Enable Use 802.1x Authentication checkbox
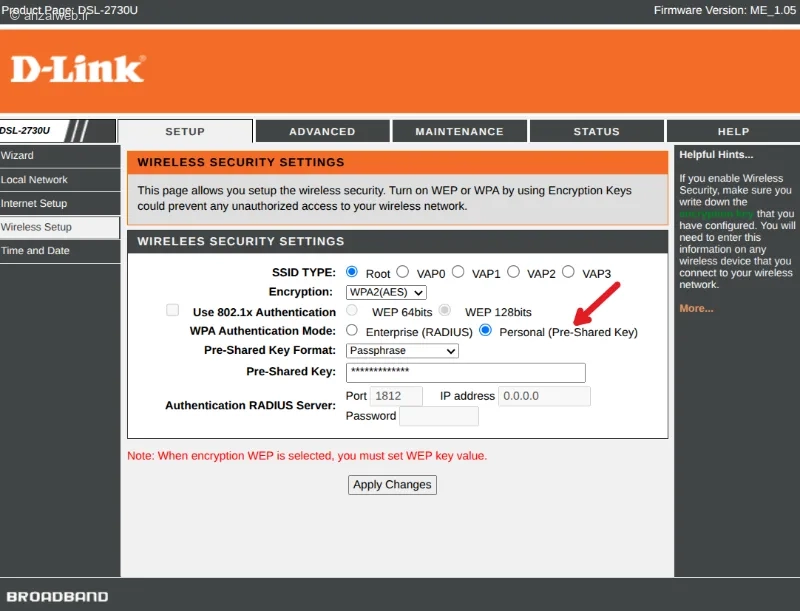This screenshot has width=800, height=611. 172,310
